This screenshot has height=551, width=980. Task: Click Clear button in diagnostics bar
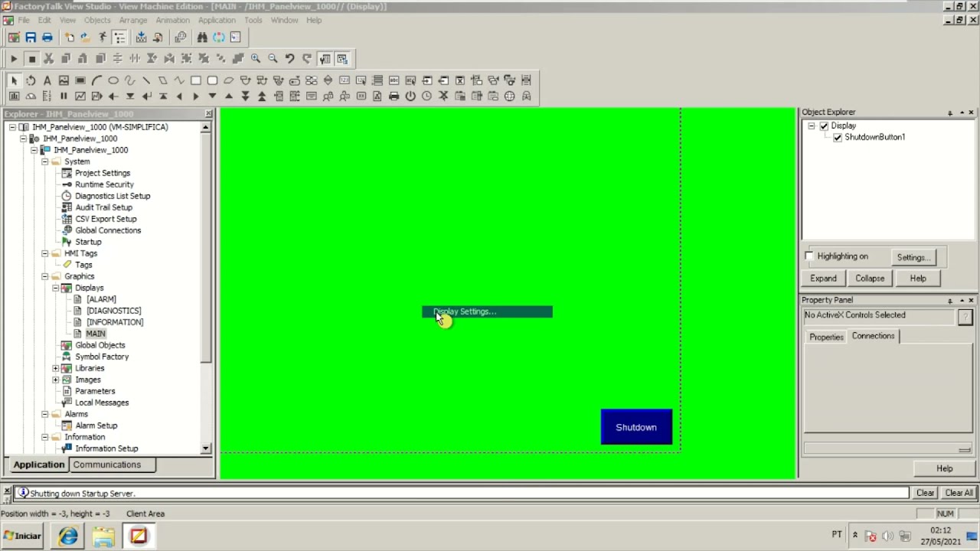pos(925,494)
